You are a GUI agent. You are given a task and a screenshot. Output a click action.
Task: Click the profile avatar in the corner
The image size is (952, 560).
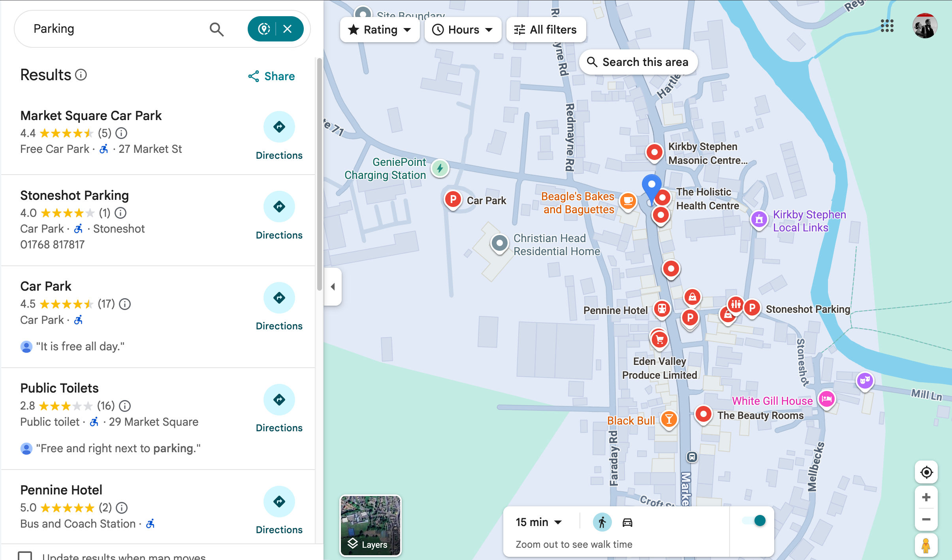924,26
